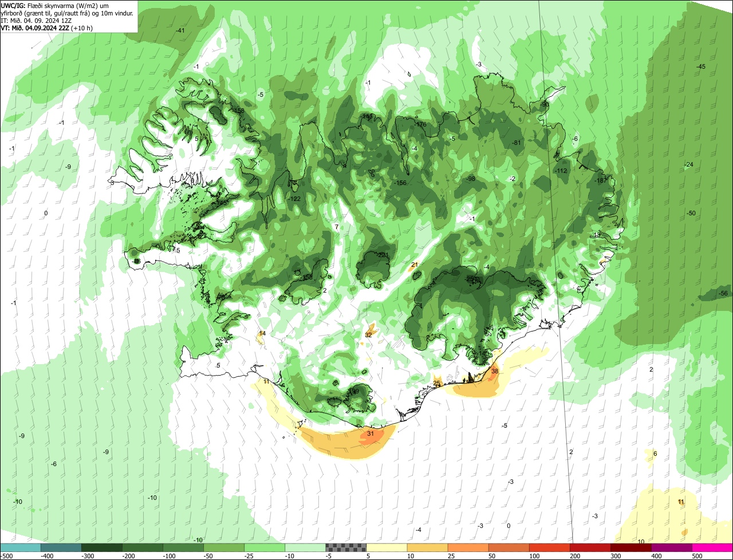The image size is (733, 560).
Task: Click the -112 flux value
Action: click(x=561, y=171)
